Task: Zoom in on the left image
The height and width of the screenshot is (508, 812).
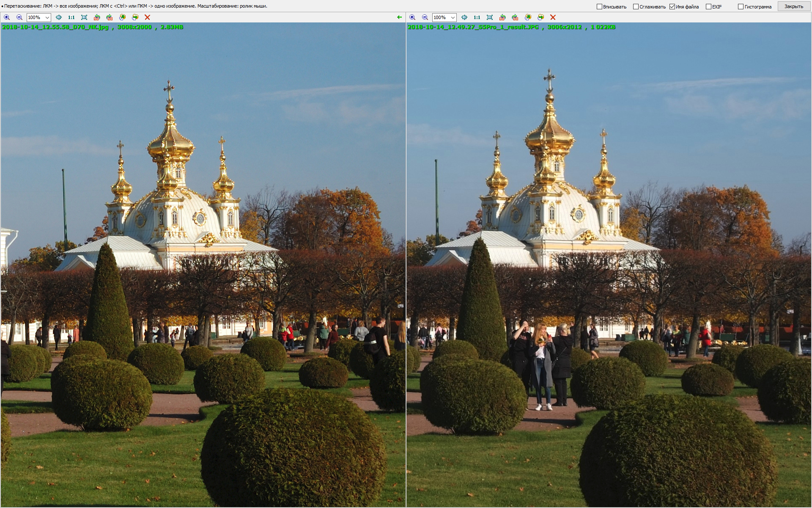Action: pos(7,17)
